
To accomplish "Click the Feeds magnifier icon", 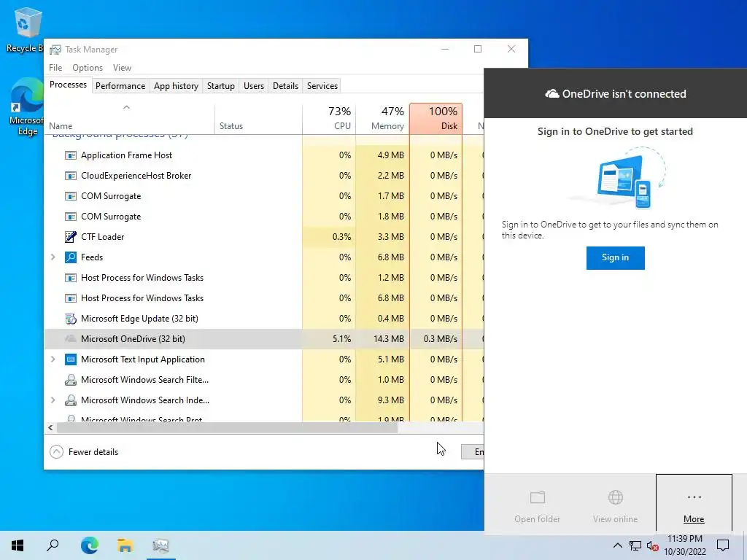I will pyautogui.click(x=71, y=257).
